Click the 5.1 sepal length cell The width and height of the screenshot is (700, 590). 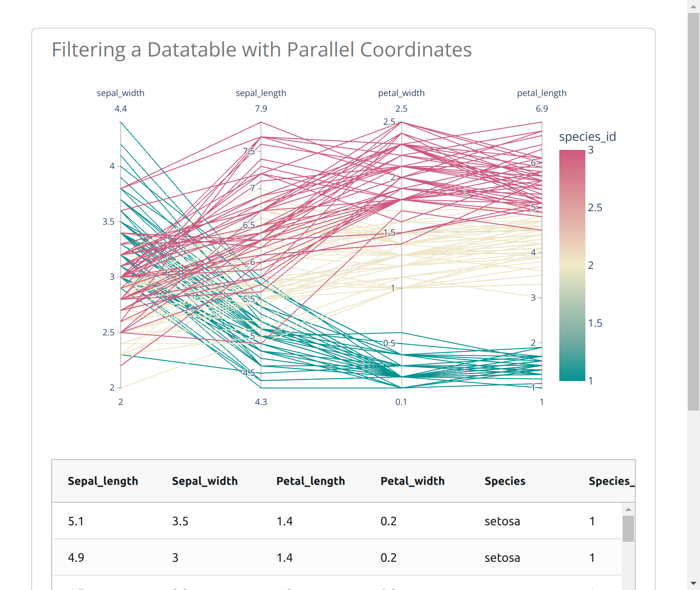[x=76, y=521]
